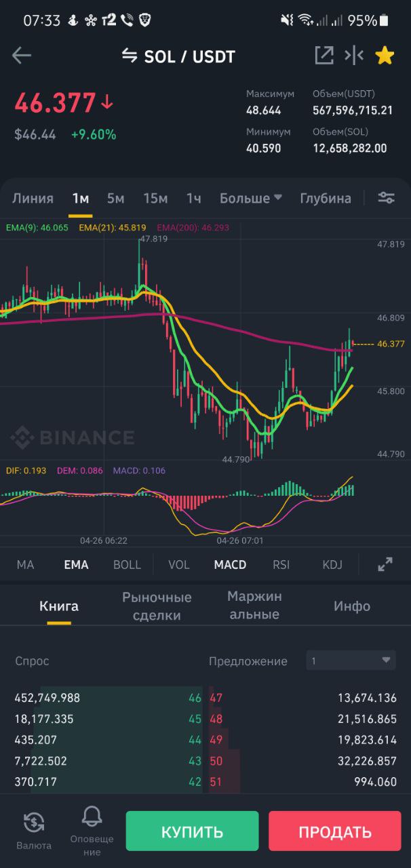Open the order book grouping dropdown

pyautogui.click(x=349, y=660)
